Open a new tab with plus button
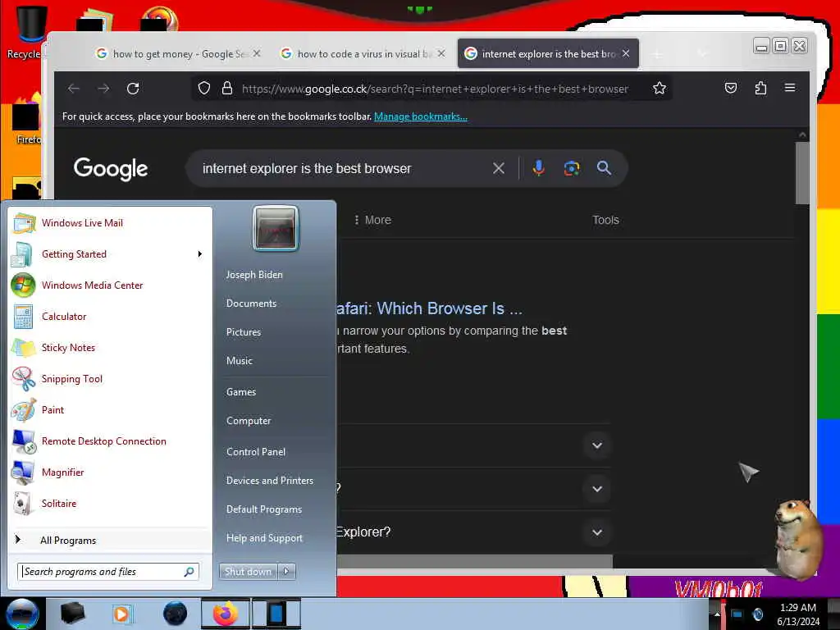This screenshot has width=840, height=630. pos(657,53)
